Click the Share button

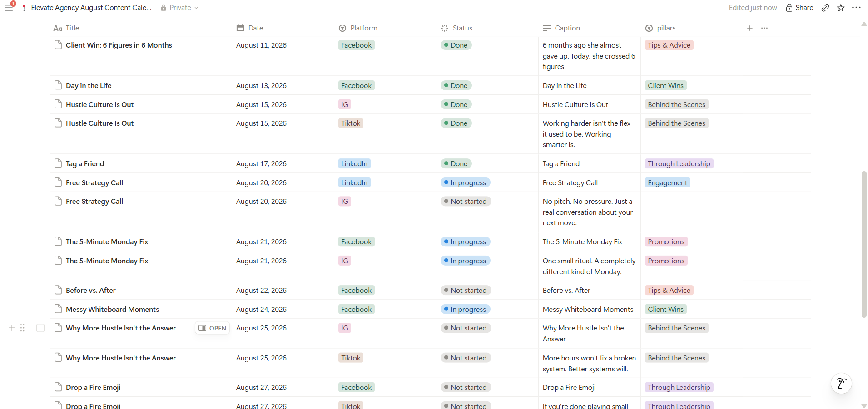pyautogui.click(x=799, y=8)
